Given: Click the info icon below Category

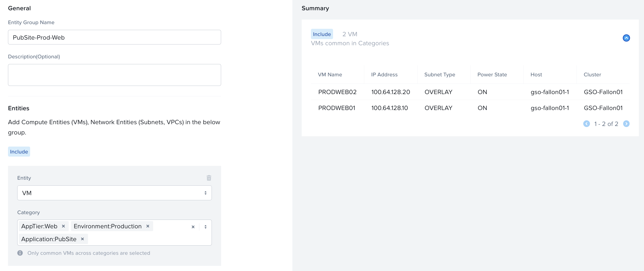Looking at the screenshot, I should click(x=20, y=253).
